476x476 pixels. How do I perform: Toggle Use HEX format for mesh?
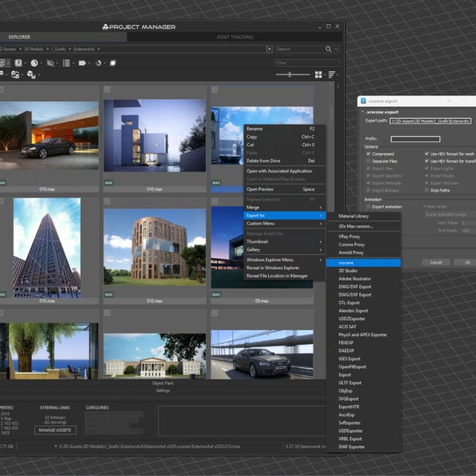(426, 154)
